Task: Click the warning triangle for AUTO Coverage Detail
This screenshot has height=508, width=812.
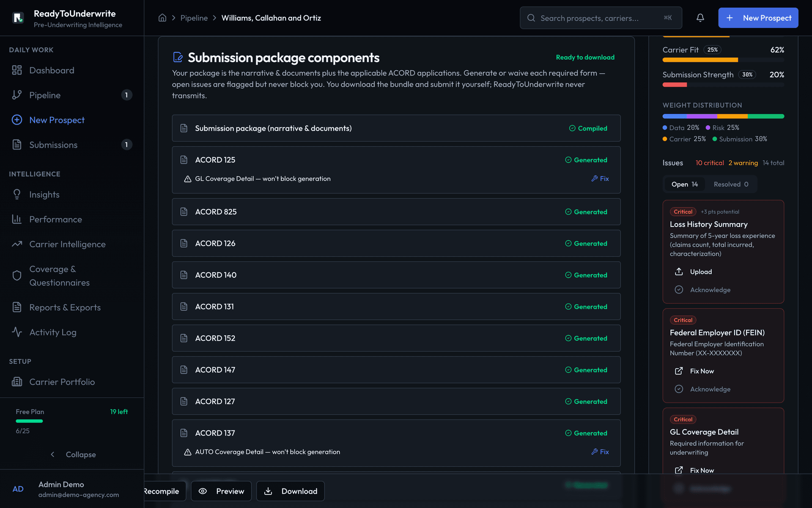Action: pos(188,452)
